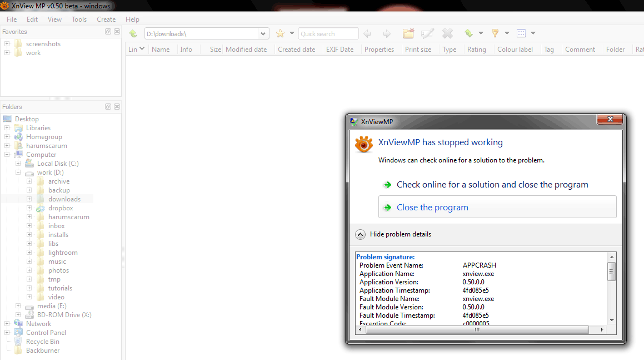Open the File menu
This screenshot has height=360, width=644.
[x=12, y=19]
